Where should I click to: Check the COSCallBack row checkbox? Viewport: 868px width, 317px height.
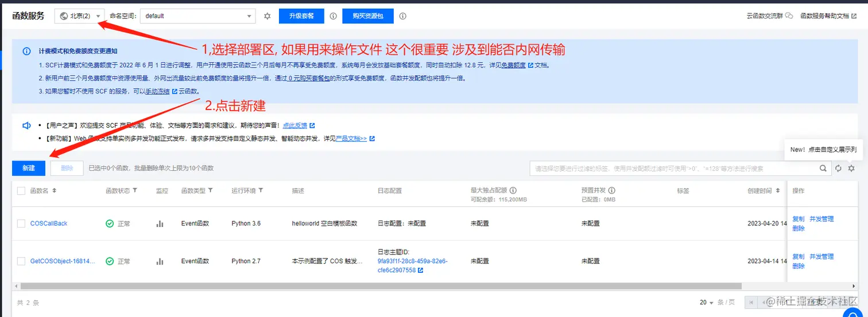pos(21,224)
